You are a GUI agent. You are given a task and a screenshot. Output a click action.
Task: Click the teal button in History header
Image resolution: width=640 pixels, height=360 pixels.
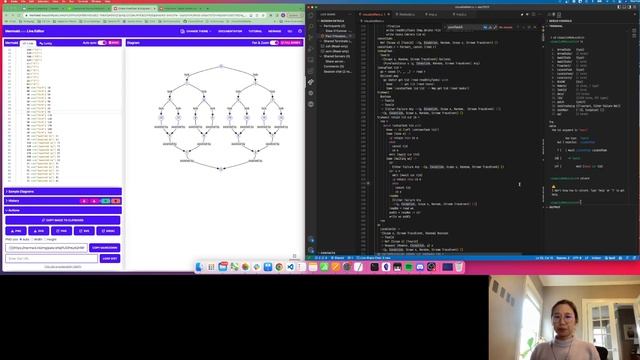click(x=105, y=201)
